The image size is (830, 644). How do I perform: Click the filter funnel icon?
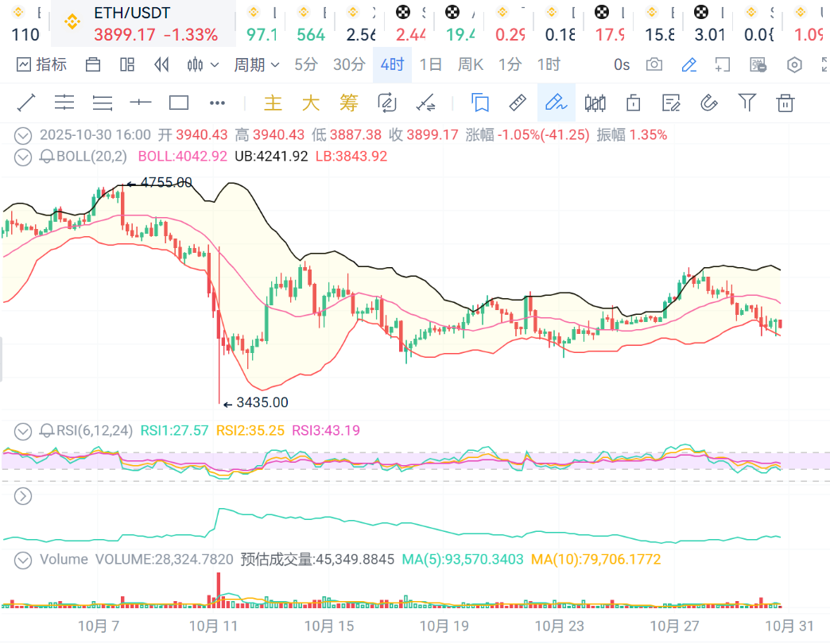[747, 103]
